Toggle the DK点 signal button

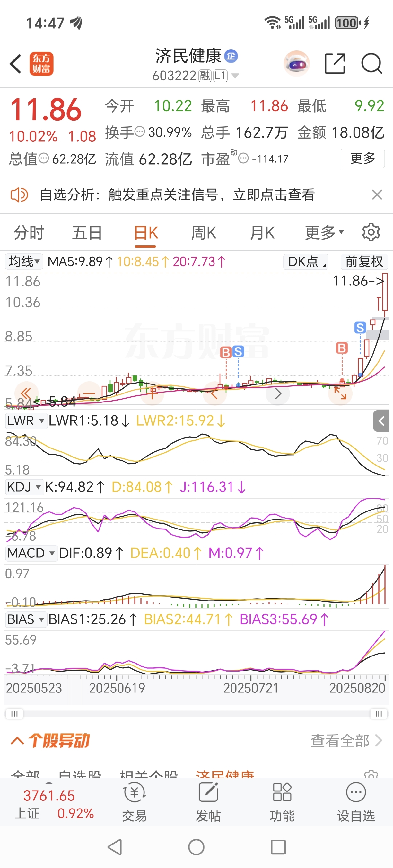306,261
